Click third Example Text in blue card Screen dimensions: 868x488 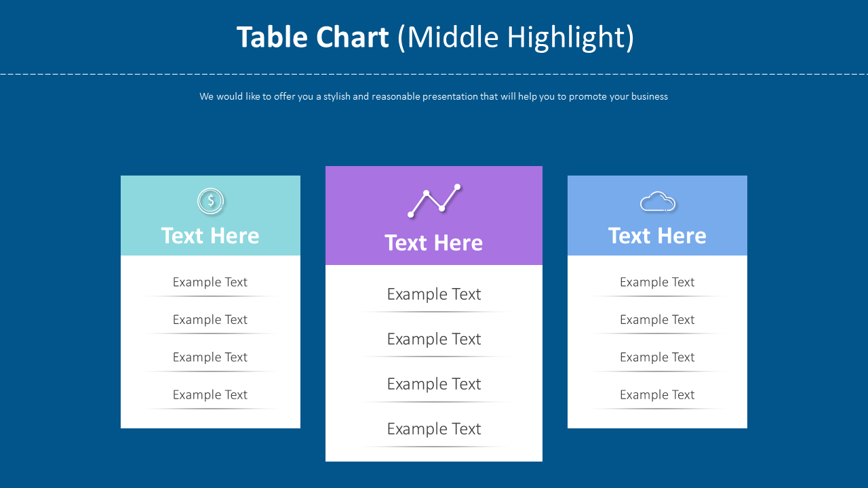point(657,357)
